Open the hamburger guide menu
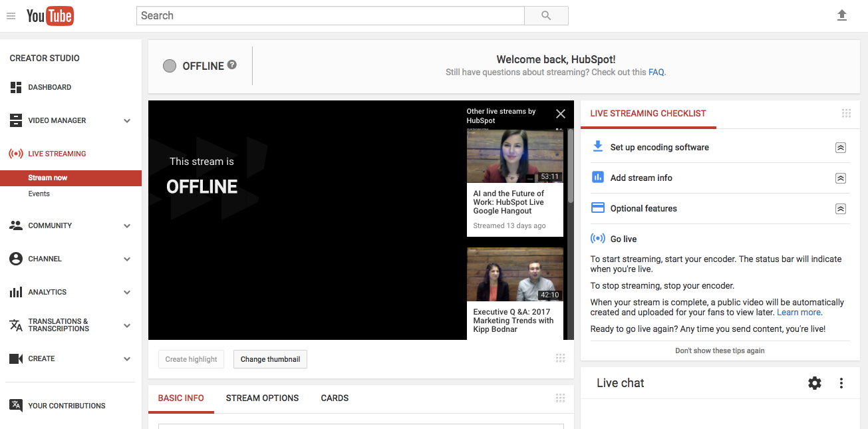 pos(11,16)
